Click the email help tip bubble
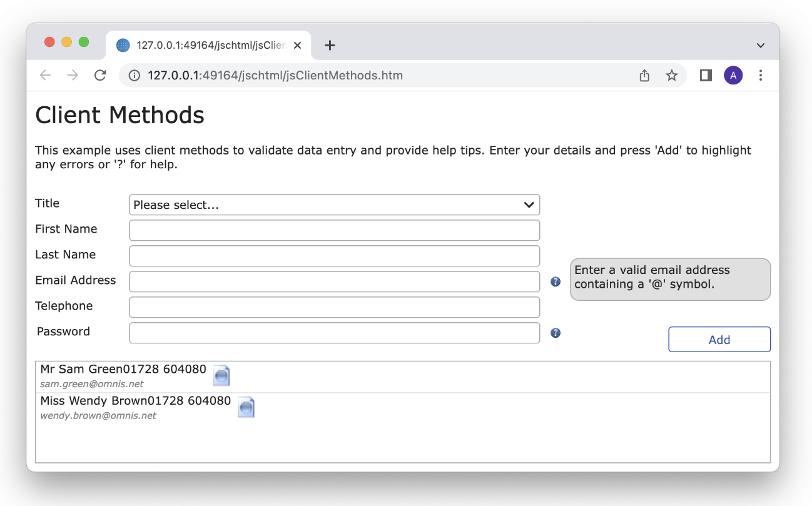 coord(670,279)
